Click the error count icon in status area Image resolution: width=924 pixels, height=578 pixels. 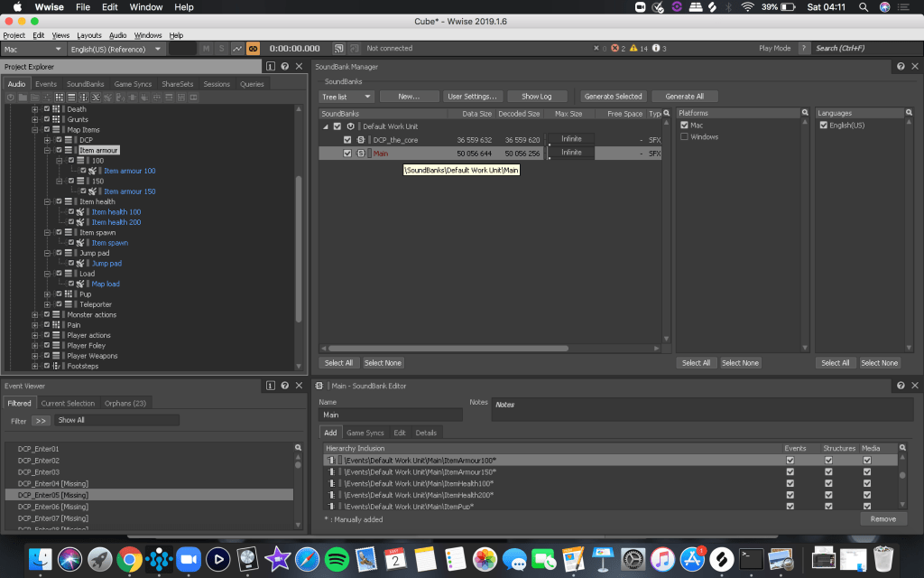(616, 48)
